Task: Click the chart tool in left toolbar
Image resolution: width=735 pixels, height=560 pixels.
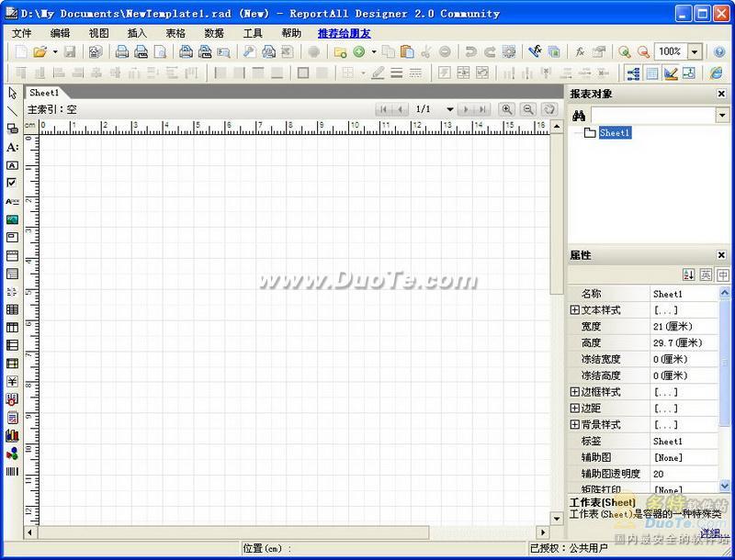Action: tap(12, 435)
